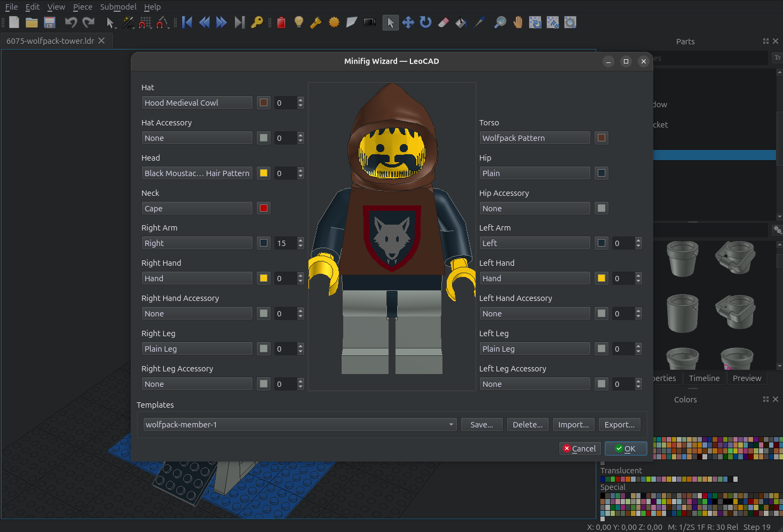Select the Eraser delete tool

[444, 22]
